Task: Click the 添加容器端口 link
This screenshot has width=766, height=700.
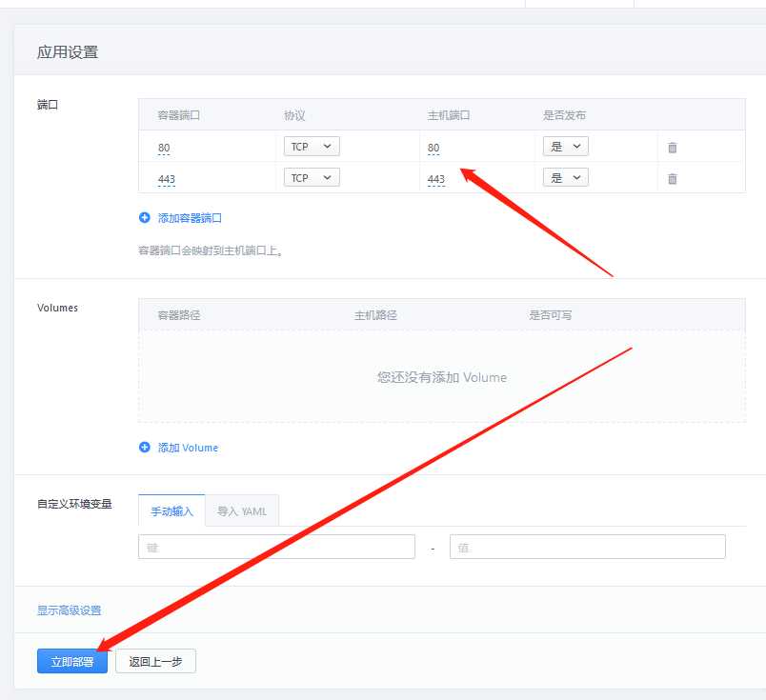Action: pos(190,218)
